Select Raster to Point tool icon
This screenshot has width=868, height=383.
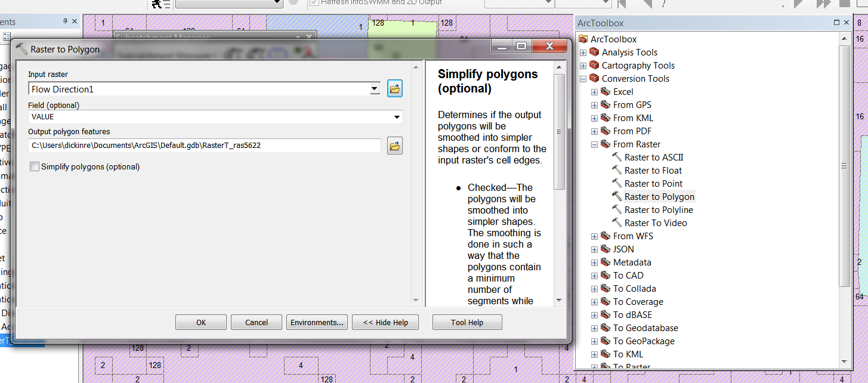(617, 183)
